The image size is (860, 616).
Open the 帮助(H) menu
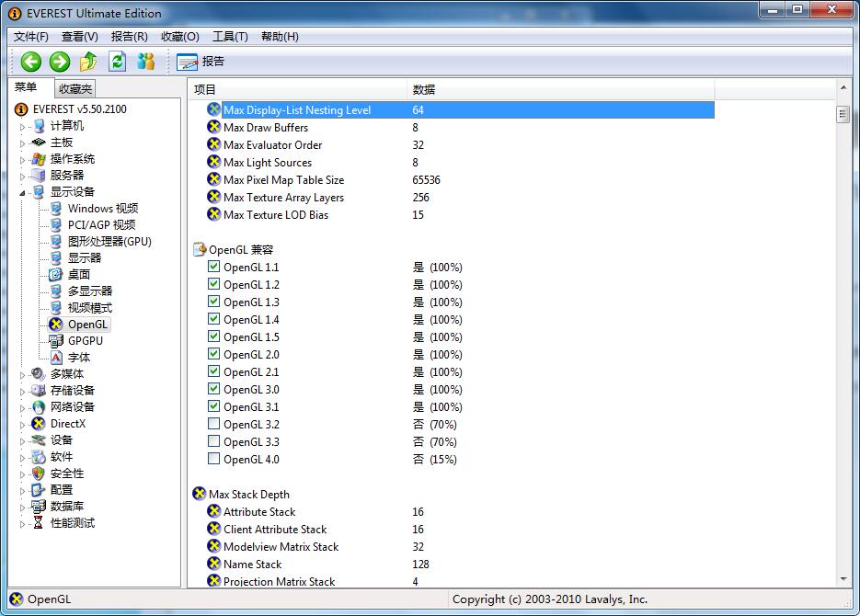[x=280, y=37]
